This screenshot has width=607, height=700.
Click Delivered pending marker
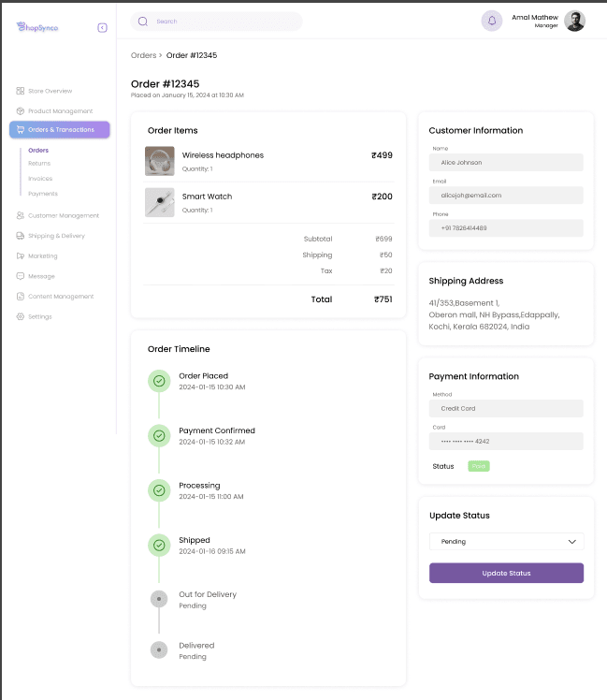click(x=159, y=650)
